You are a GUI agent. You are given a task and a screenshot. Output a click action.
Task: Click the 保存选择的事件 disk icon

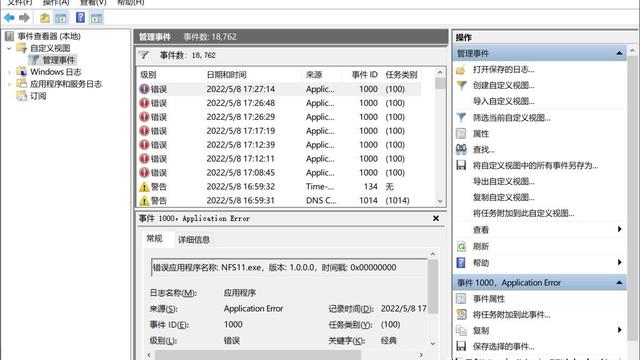pos(461,346)
